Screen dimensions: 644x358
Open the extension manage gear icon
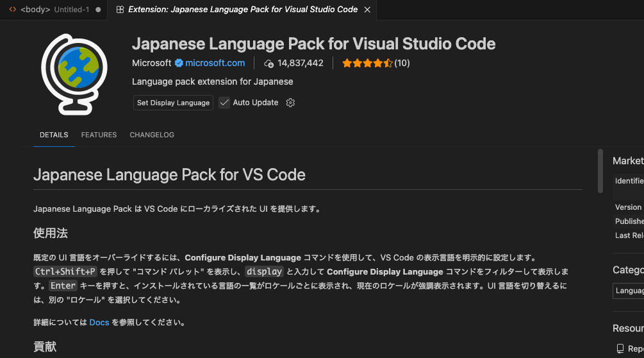290,103
